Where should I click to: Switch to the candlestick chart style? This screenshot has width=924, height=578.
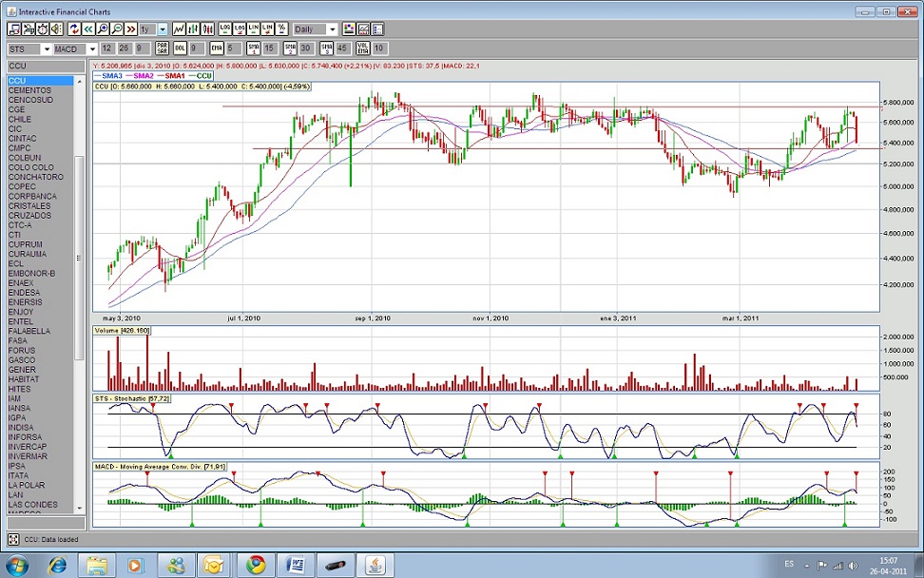(208, 29)
